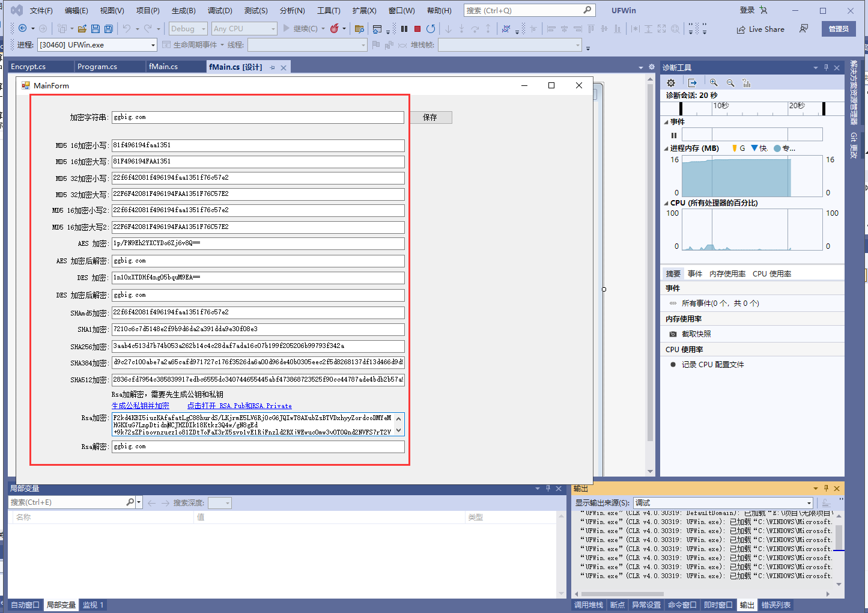Switch to the Program.cs tab
This screenshot has height=613, width=868.
(x=97, y=67)
